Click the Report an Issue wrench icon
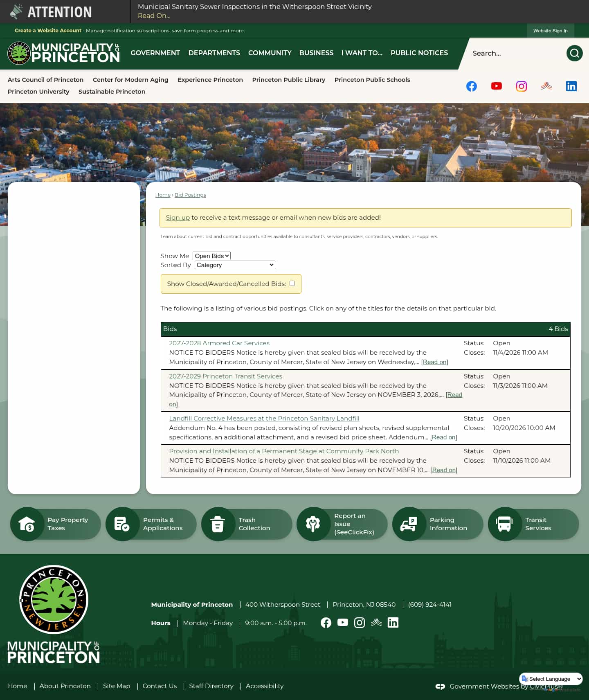 coord(313,524)
